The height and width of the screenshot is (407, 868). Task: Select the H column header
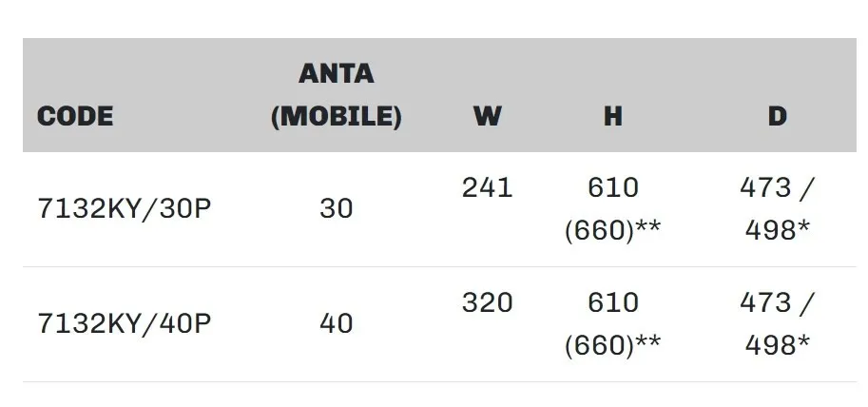[x=612, y=117]
